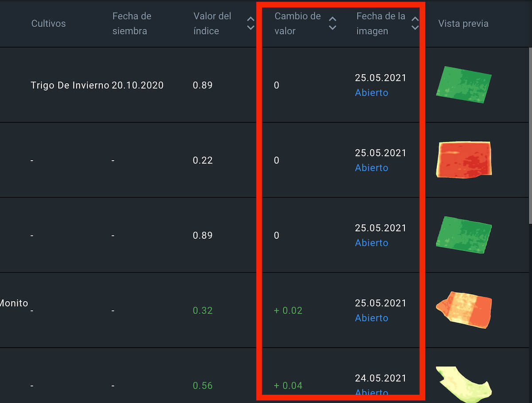The image size is (532, 403).
Task: Click the red field preview thumbnail
Action: 464,159
